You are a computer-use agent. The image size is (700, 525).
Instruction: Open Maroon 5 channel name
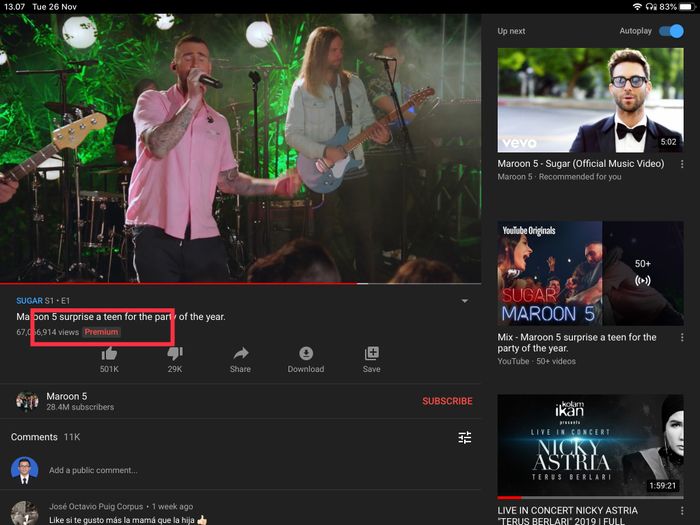[x=67, y=396]
